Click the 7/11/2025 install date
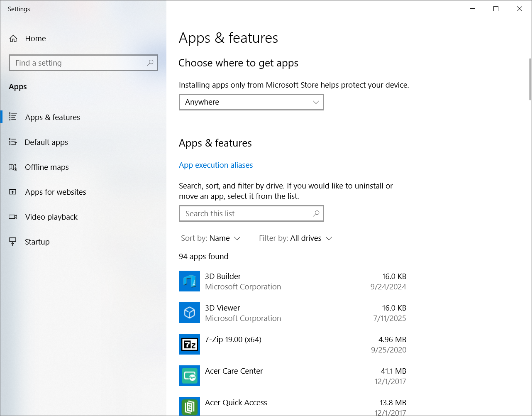Viewport: 532px width, 416px height. click(x=390, y=318)
